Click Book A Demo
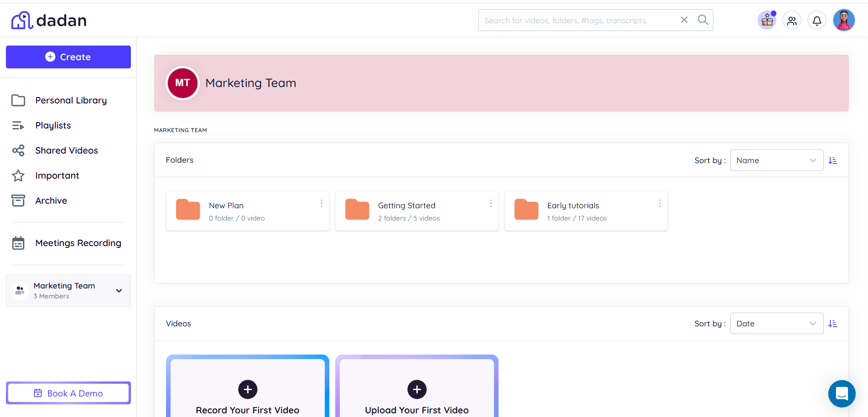This screenshot has width=868, height=417. 68,393
